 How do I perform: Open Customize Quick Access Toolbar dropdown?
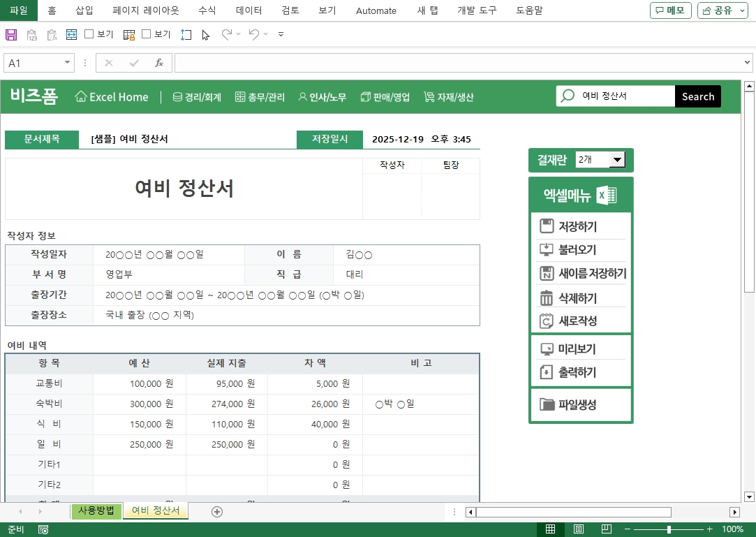click(x=281, y=34)
